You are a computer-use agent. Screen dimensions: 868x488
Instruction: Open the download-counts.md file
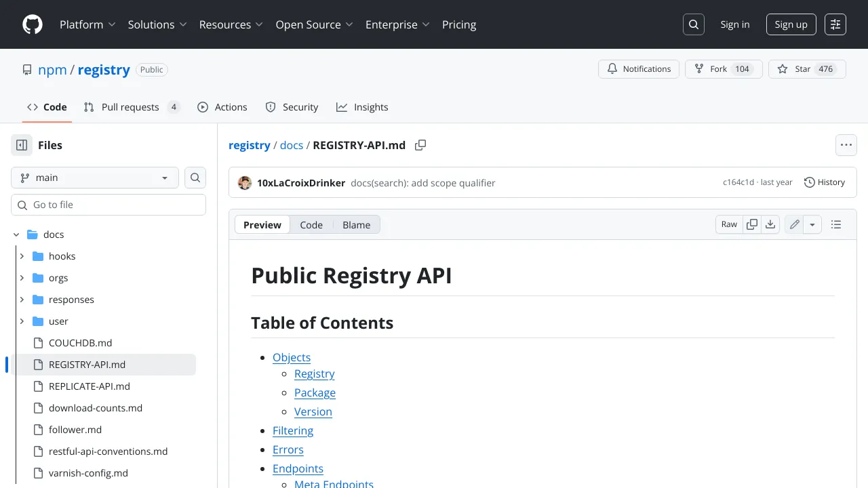[x=96, y=408]
